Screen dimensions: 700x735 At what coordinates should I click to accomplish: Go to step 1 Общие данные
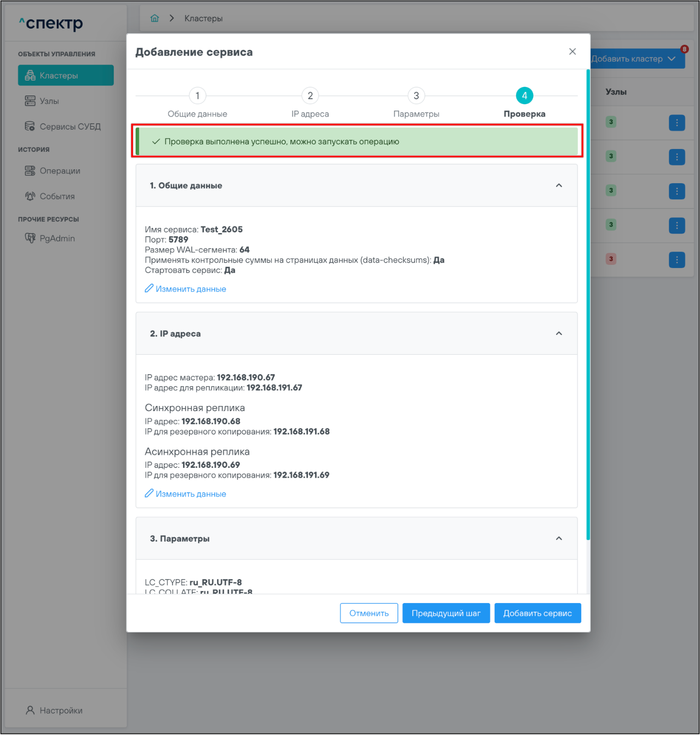[197, 96]
